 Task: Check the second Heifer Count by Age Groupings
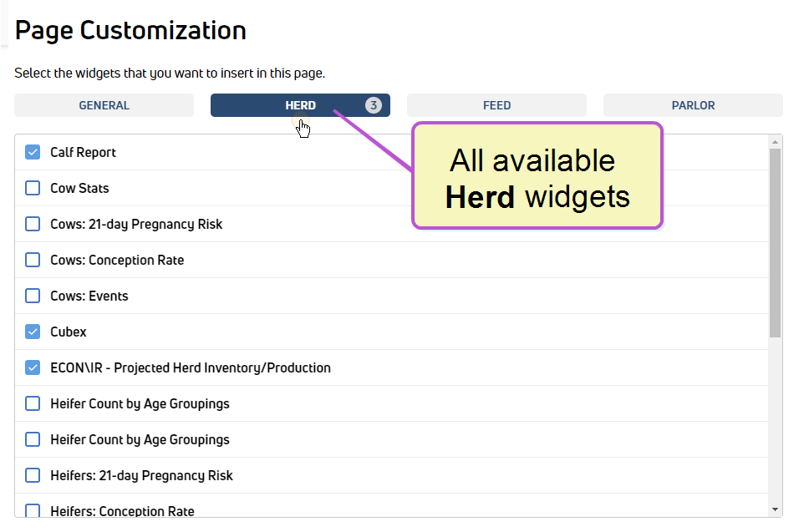(33, 439)
